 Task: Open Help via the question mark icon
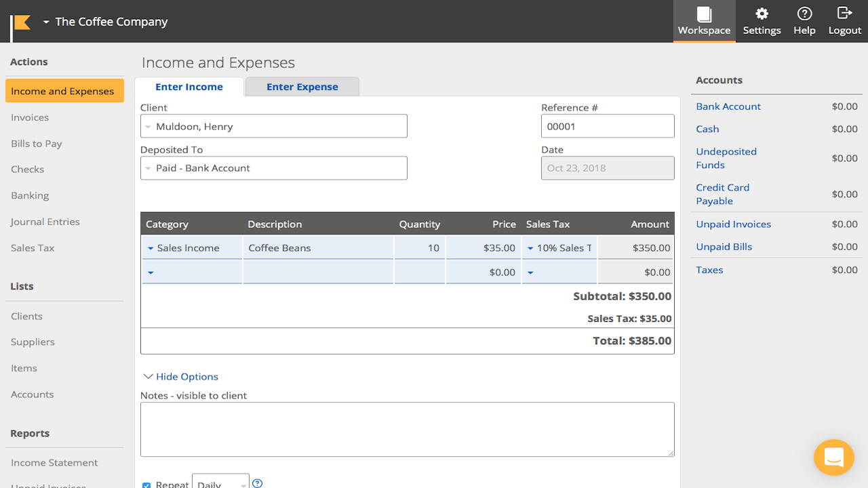point(804,14)
